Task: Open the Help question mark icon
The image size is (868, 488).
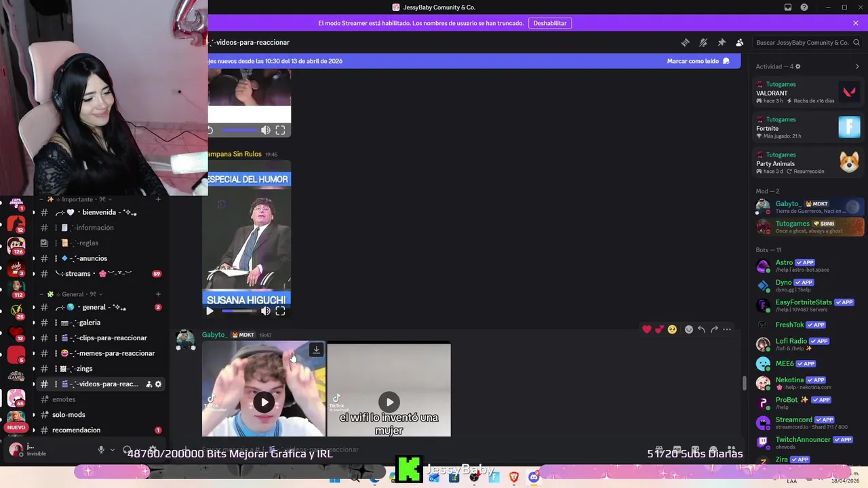Action: point(804,7)
